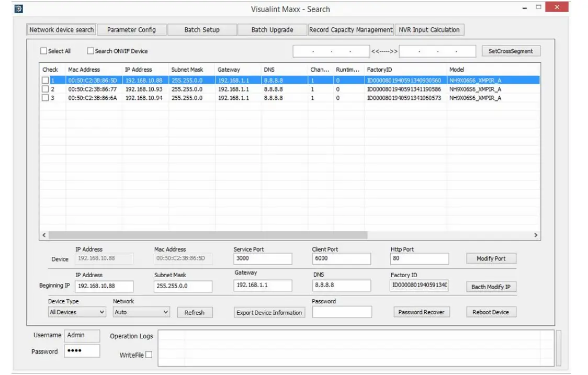Click IP address 192.168.10.94 in list
The height and width of the screenshot is (375, 588).
tap(144, 97)
